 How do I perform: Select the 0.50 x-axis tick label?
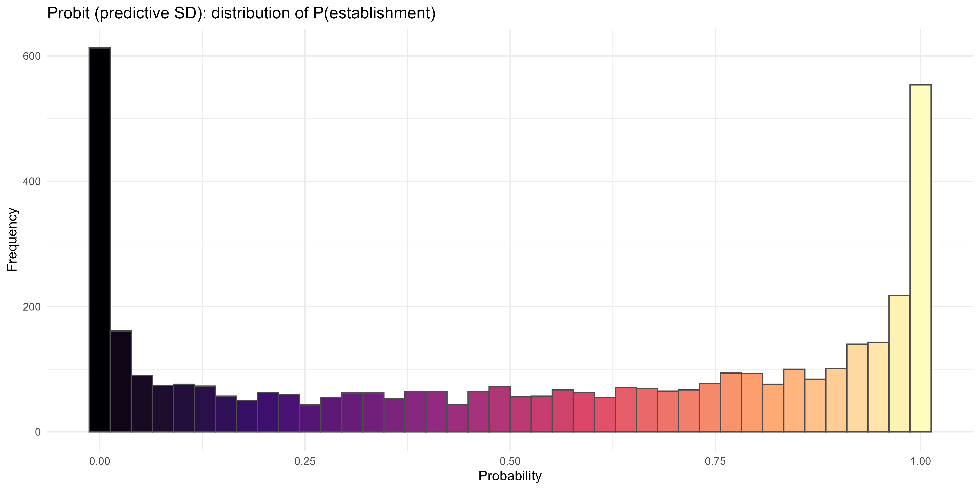pos(510,461)
